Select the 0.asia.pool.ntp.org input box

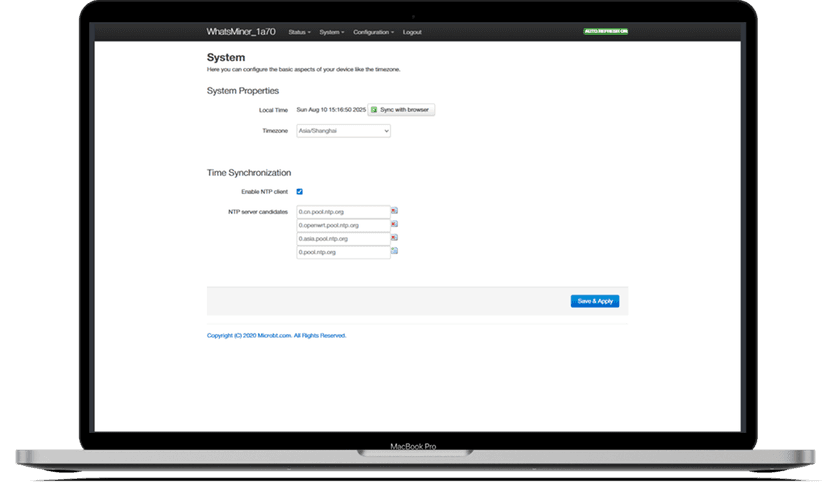coord(342,239)
